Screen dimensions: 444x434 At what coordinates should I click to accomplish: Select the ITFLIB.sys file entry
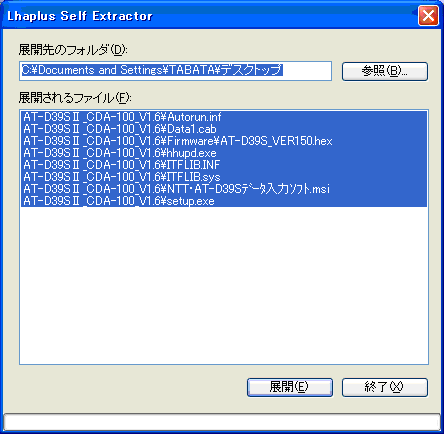click(224, 177)
